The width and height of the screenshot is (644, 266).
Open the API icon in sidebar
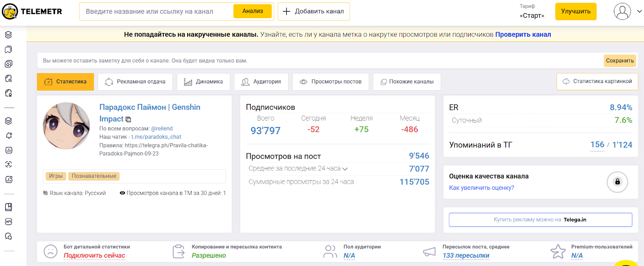tap(8, 222)
